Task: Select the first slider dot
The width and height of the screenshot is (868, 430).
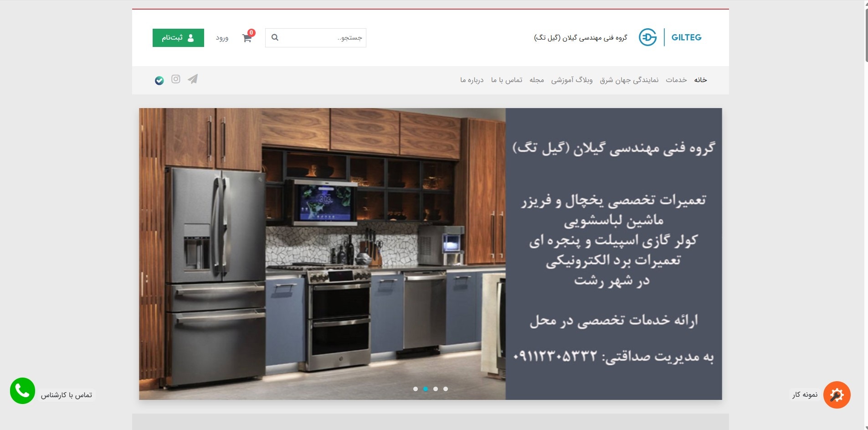Action: 416,389
